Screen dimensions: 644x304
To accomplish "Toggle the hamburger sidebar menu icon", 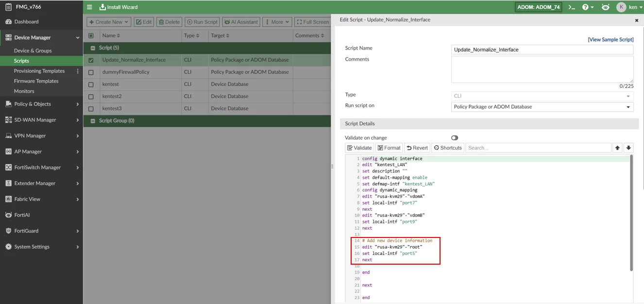I will (x=89, y=7).
